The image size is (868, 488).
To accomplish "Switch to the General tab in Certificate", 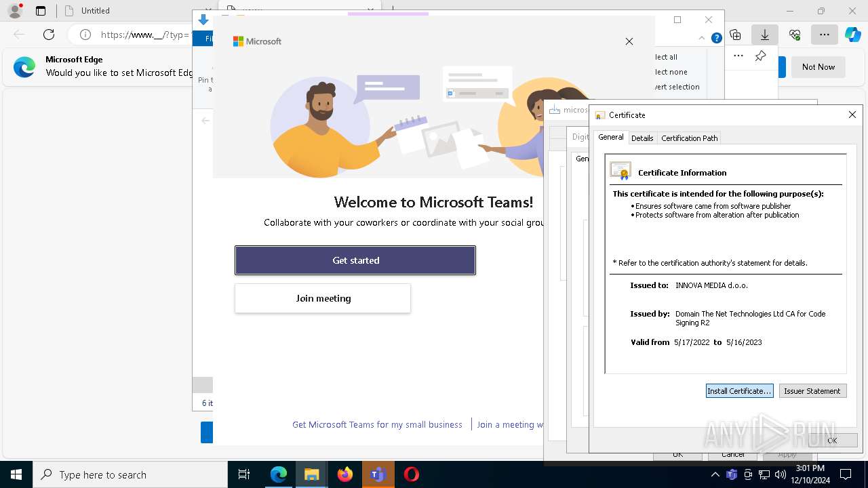I will coord(610,137).
